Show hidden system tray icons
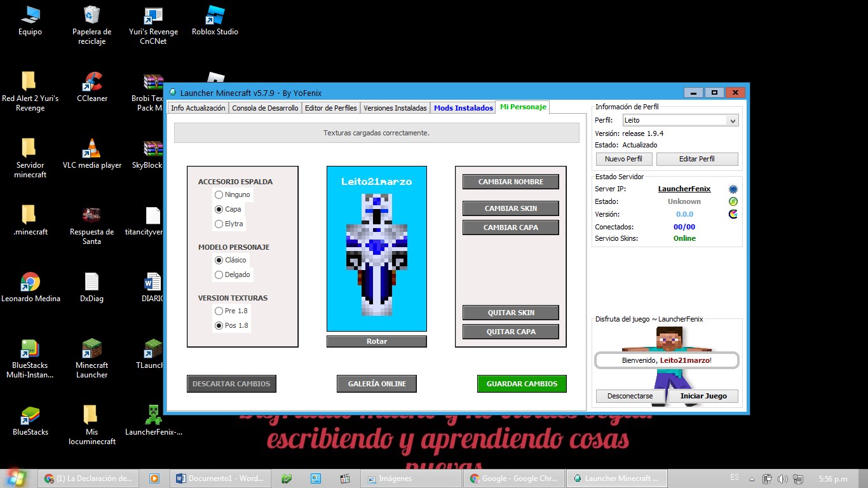868x488 pixels. [752, 478]
